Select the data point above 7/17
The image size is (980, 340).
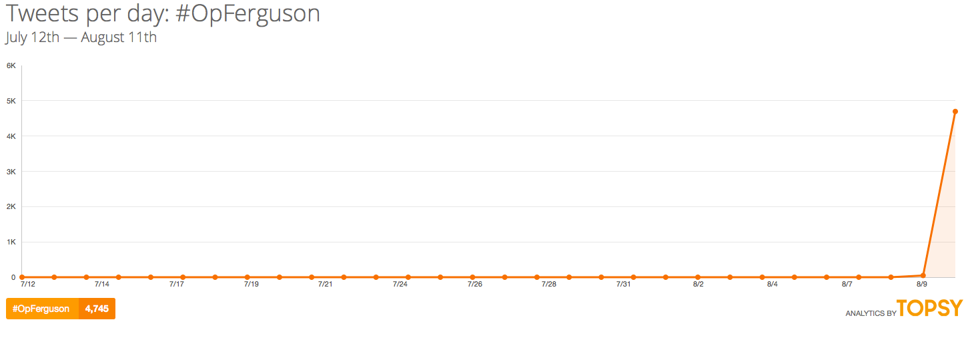pyautogui.click(x=183, y=277)
